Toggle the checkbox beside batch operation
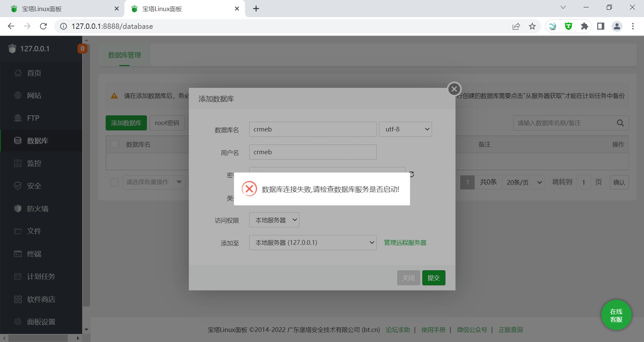Image resolution: width=644 pixels, height=342 pixels. coord(114,182)
